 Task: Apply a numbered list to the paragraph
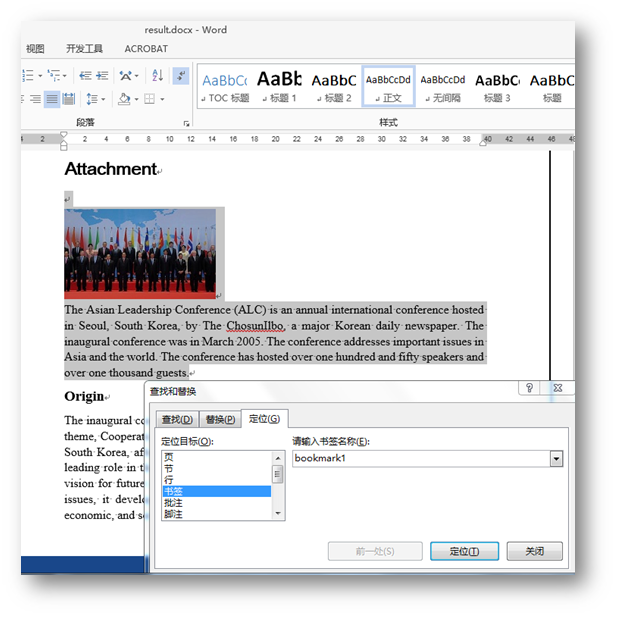[x=28, y=75]
